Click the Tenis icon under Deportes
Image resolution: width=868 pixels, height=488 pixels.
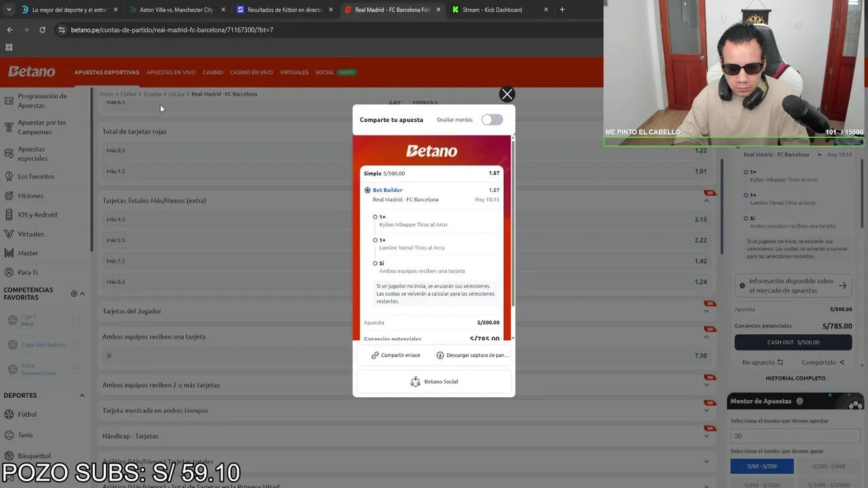click(9, 435)
